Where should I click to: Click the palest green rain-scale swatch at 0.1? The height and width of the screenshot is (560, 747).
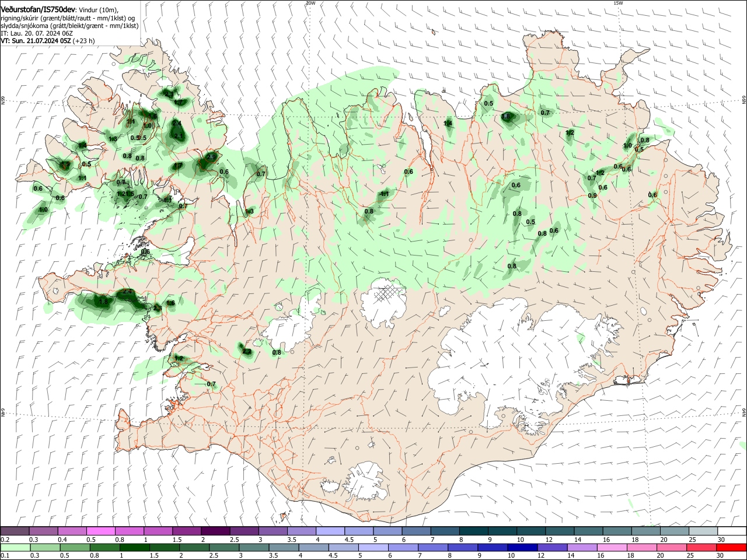(x=15, y=547)
